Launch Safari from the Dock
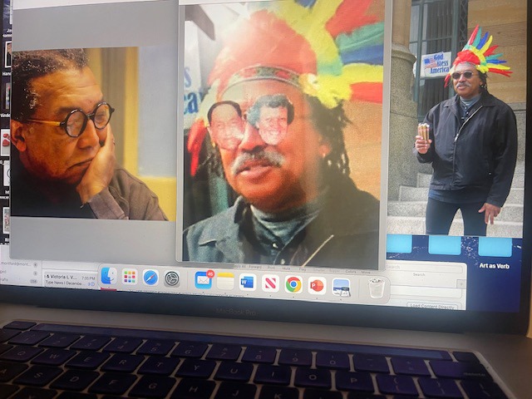 (x=150, y=278)
